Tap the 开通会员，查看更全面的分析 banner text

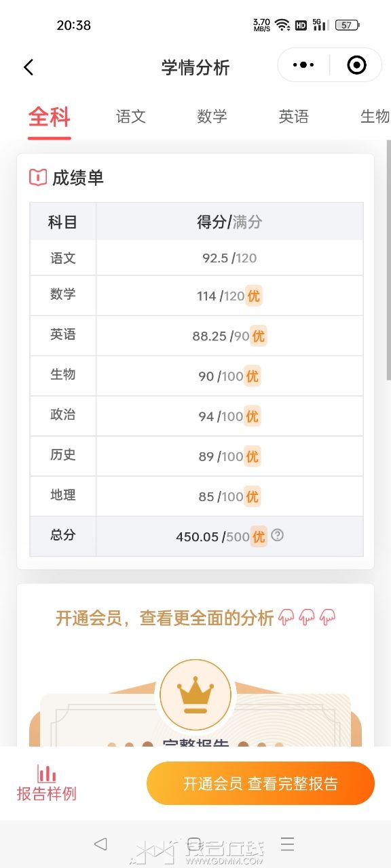click(165, 618)
